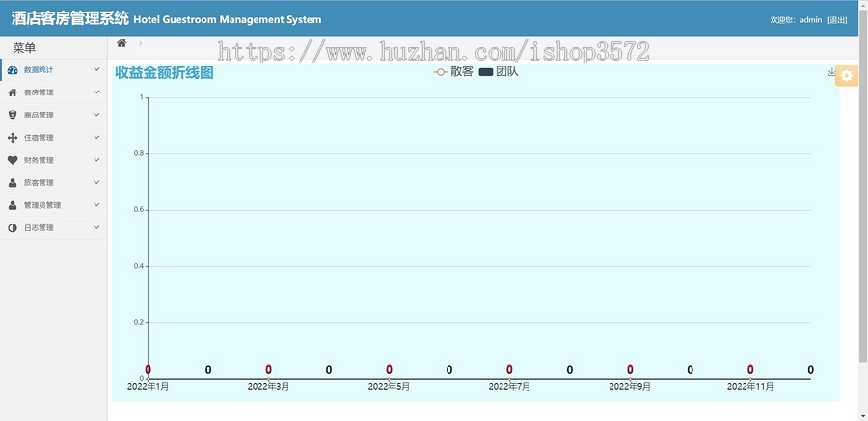Screen dimensions: 868x421
Task: Open the 管理员管理 menu item
Action: [54, 205]
